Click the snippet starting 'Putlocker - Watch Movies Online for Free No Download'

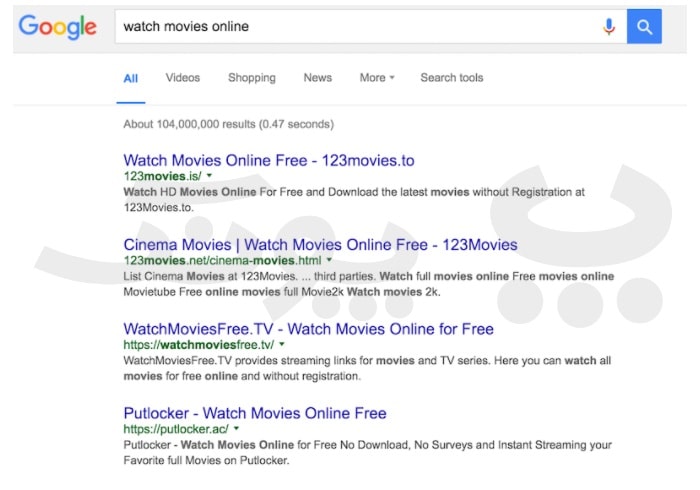367,452
